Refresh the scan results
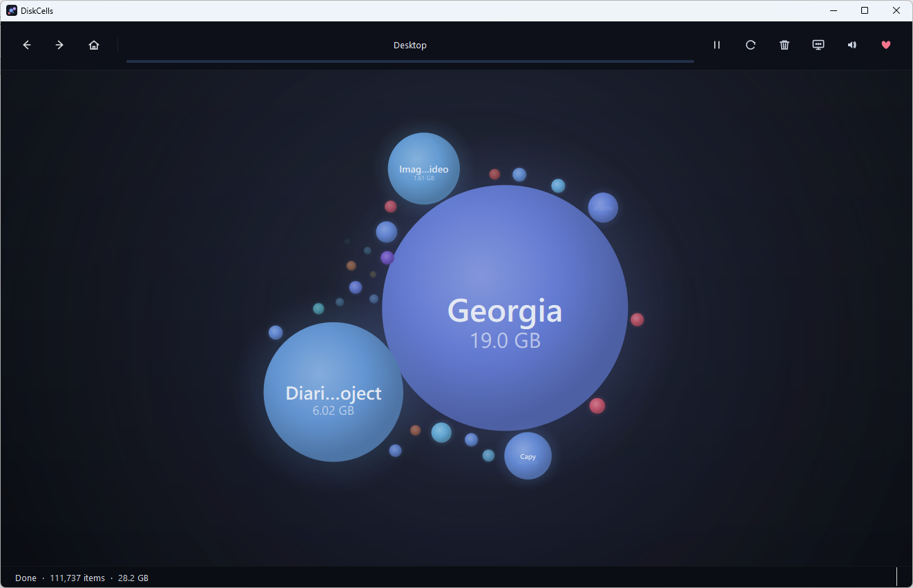913x588 pixels. tap(751, 45)
